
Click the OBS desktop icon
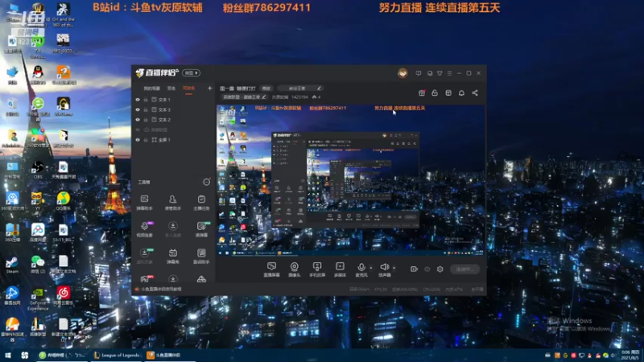tap(38, 169)
